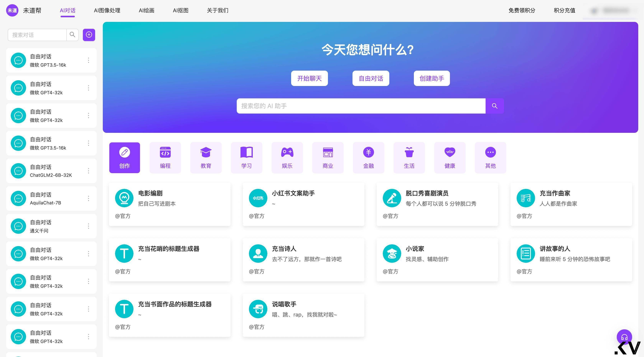Click the search icon beside 搜索对话
Screen dimensions: 644x357
point(72,35)
